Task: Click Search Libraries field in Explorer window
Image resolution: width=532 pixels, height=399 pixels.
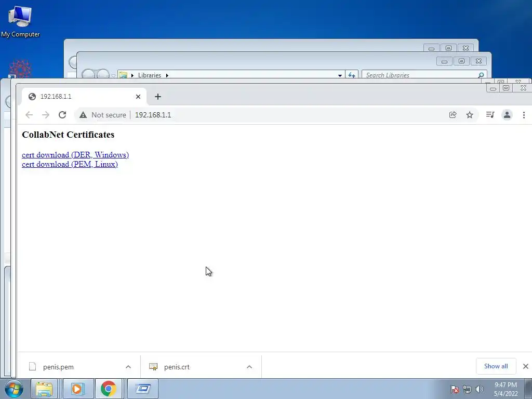Action: coord(420,75)
